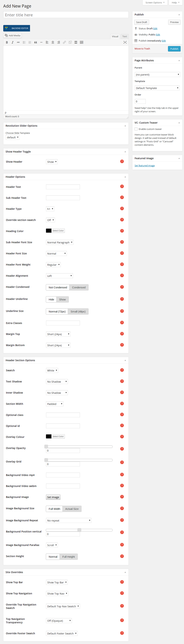Screen dimensions: 184x644
Task: Align text right in editor
Action: (58, 42)
